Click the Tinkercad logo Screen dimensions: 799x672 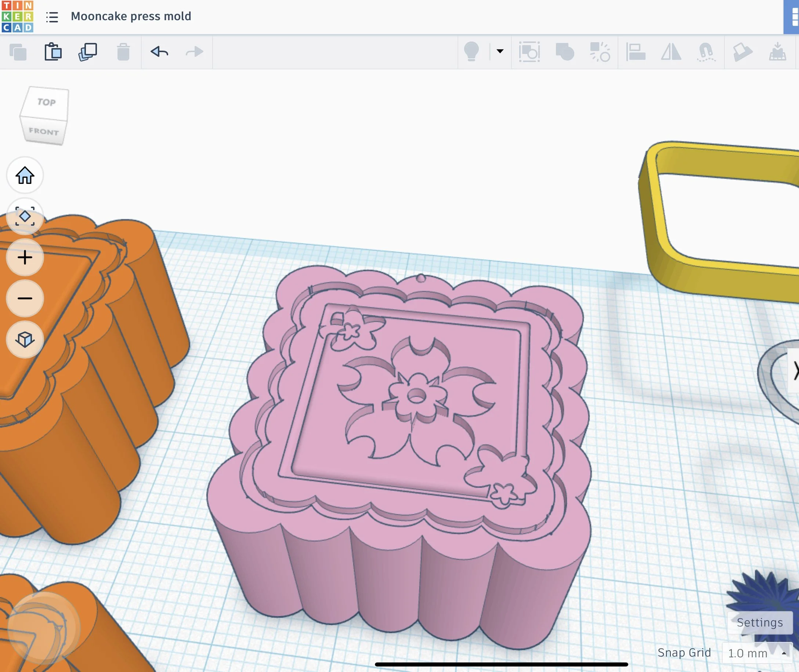[18, 17]
